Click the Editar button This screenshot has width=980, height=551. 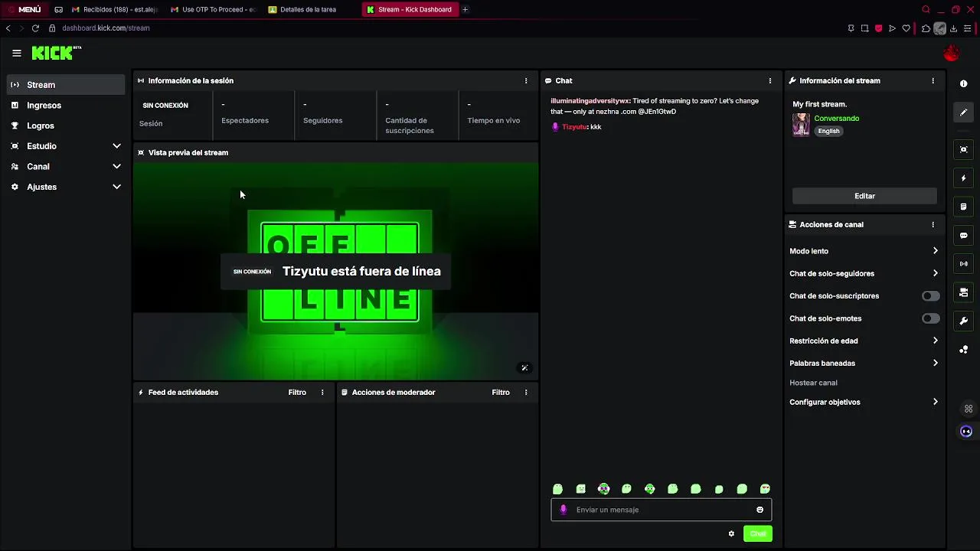tap(864, 196)
